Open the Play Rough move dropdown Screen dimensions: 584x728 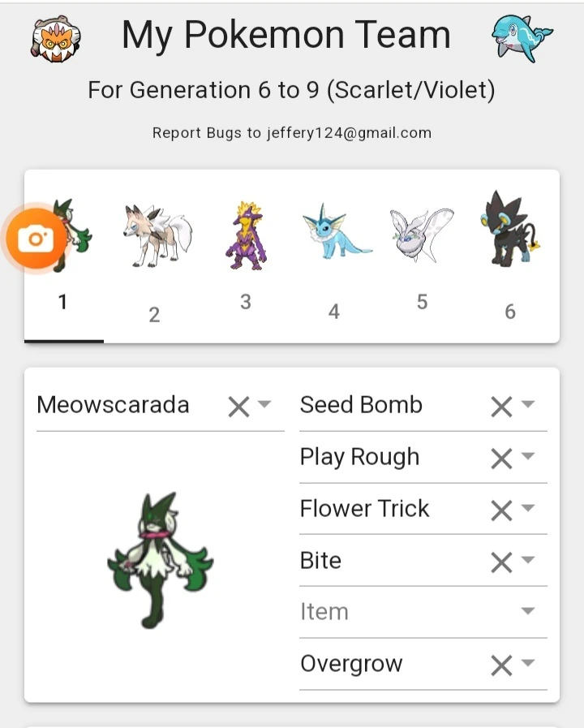[x=528, y=457]
